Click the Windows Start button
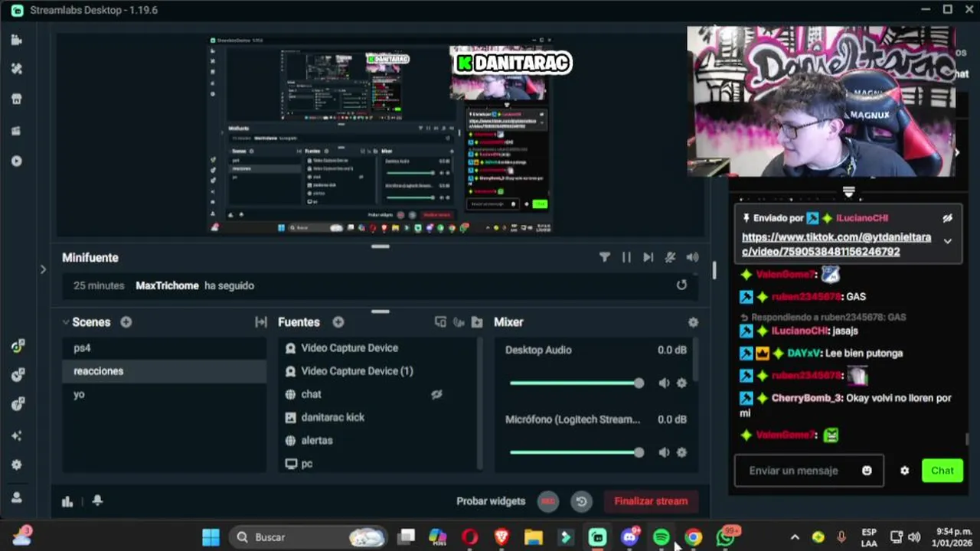980x551 pixels. coord(211,537)
